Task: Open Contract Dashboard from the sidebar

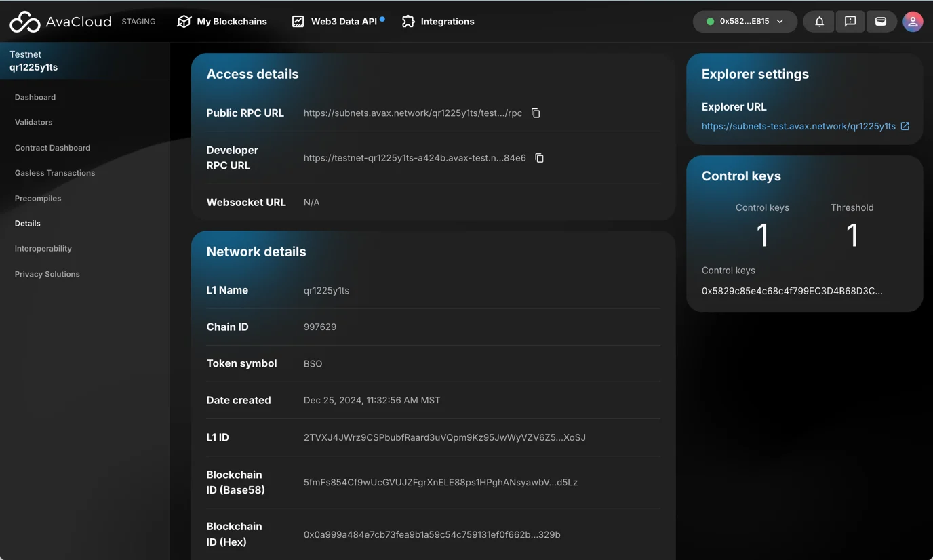Action: [x=52, y=148]
